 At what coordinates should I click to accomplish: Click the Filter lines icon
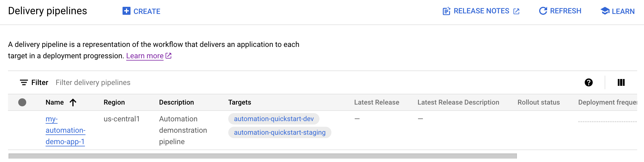(x=24, y=82)
